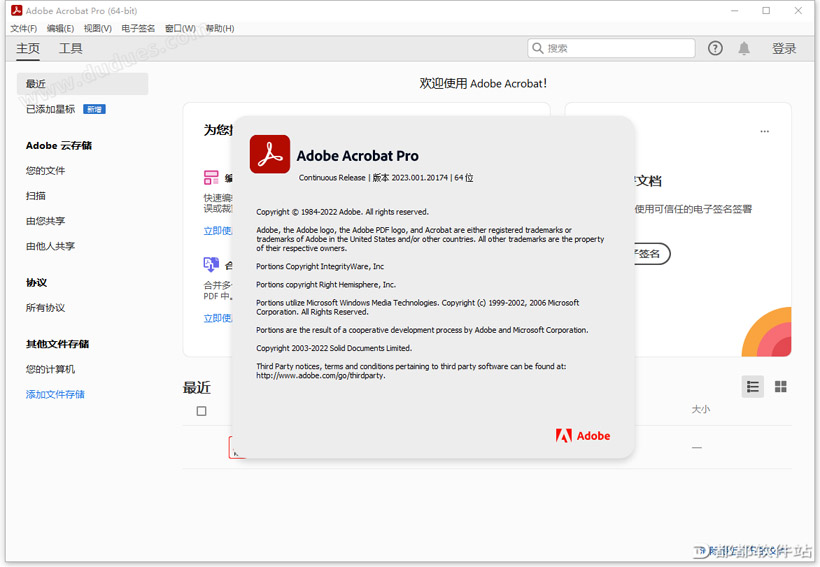
Task: Click the Acrobat logo in the about dialog
Action: (x=270, y=154)
